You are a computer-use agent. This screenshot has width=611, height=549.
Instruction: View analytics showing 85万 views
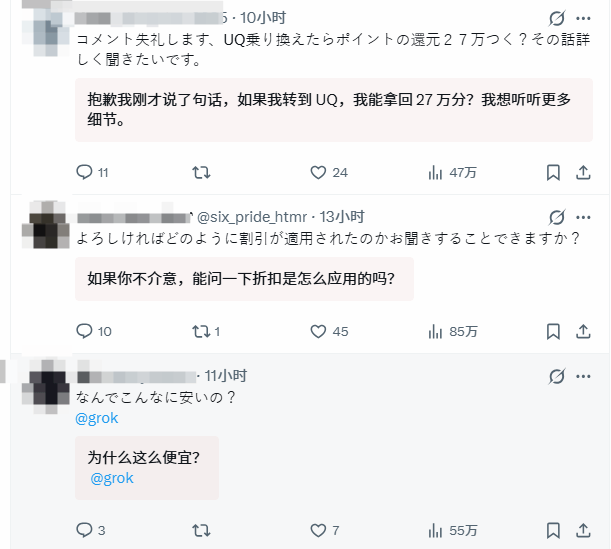(x=452, y=332)
